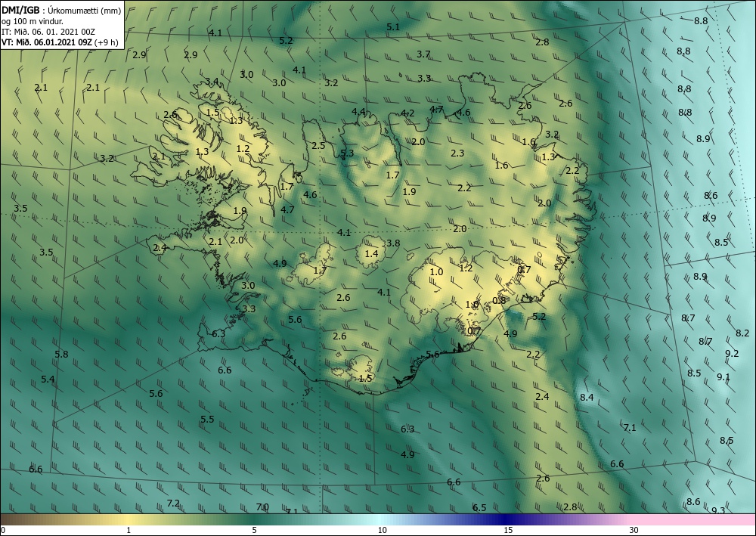Click the colorbar label '5'
Image resolution: width=756 pixels, height=536 pixels.
(x=254, y=530)
